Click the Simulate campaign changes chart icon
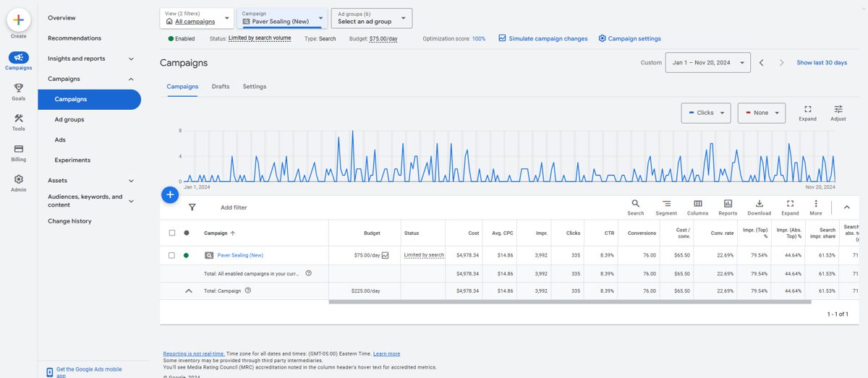 [502, 38]
